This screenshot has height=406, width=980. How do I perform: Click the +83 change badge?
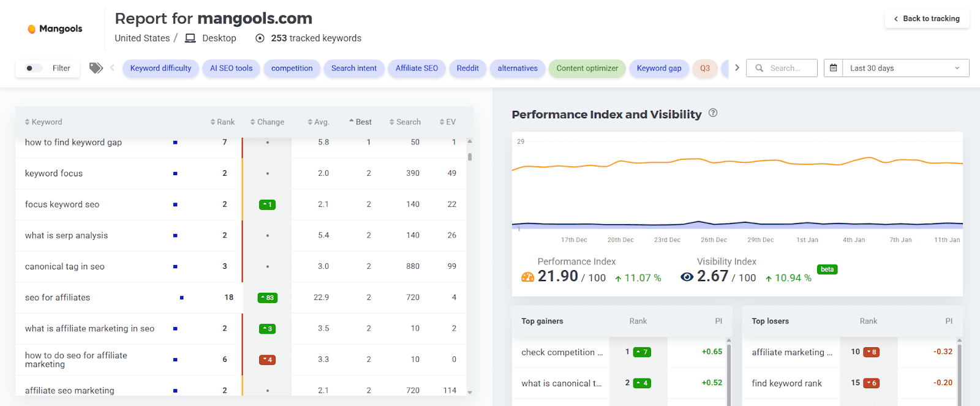point(268,298)
